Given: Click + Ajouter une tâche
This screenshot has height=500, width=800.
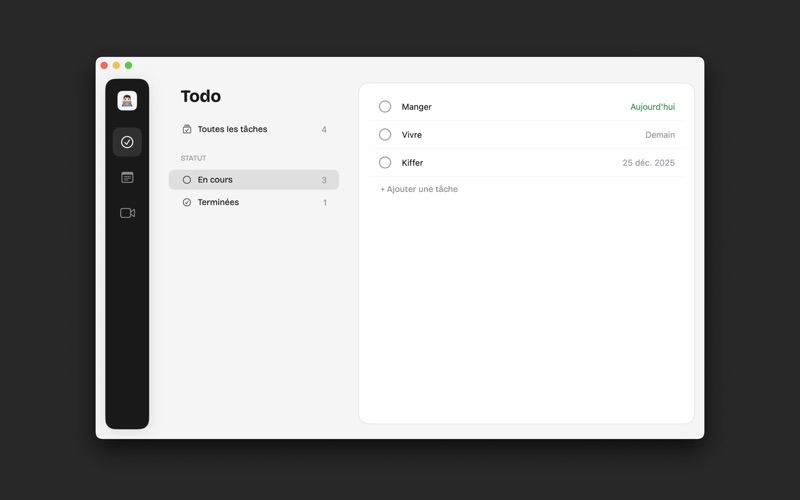Looking at the screenshot, I should (x=419, y=189).
